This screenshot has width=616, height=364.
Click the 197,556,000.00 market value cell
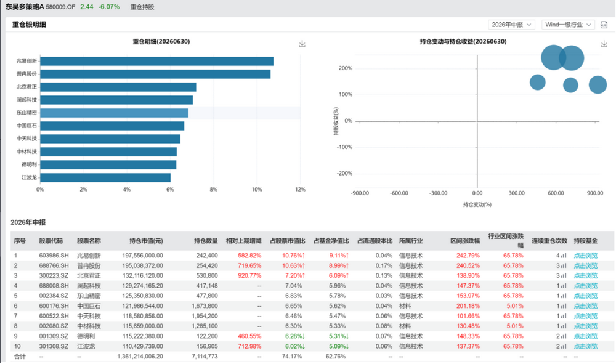coord(142,256)
